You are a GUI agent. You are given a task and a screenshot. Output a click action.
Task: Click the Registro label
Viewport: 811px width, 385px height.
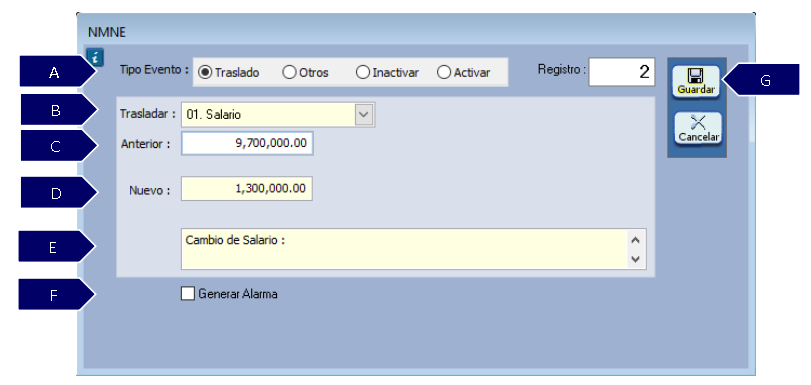click(x=562, y=69)
